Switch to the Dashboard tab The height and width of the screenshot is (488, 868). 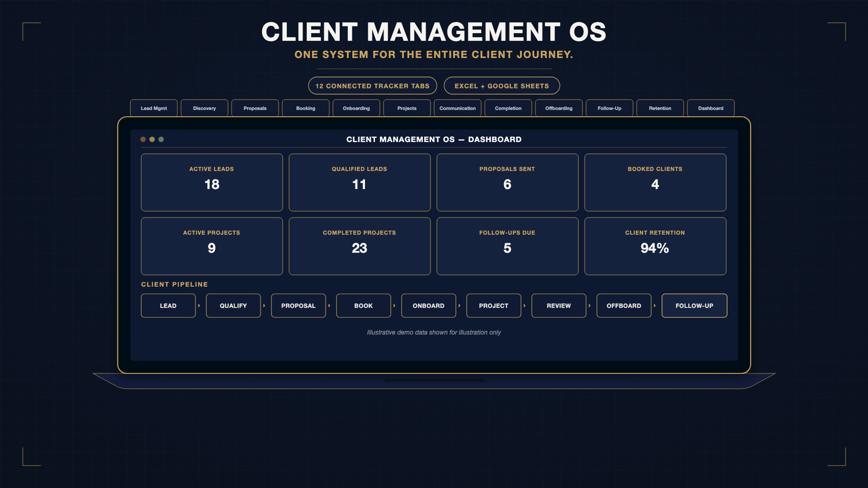tap(711, 108)
